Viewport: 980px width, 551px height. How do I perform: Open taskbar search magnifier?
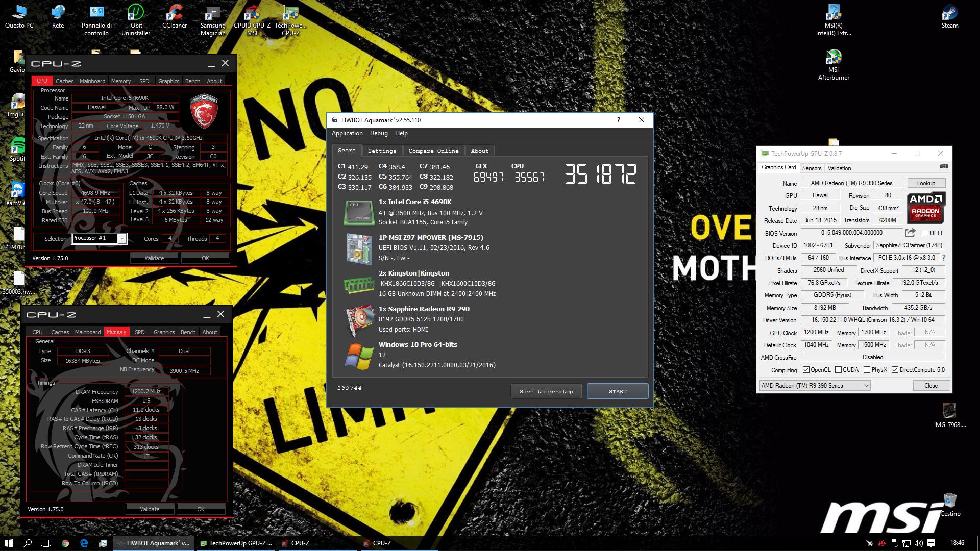coord(28,543)
